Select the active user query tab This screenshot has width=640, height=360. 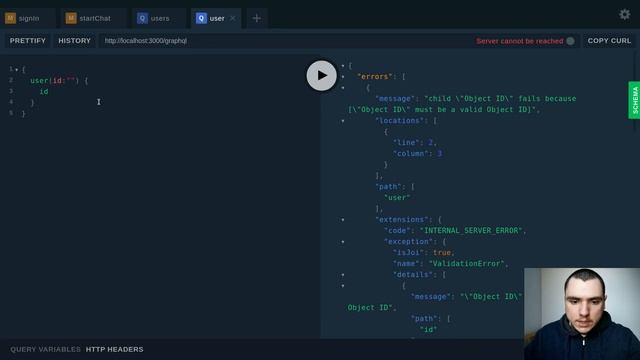[216, 18]
